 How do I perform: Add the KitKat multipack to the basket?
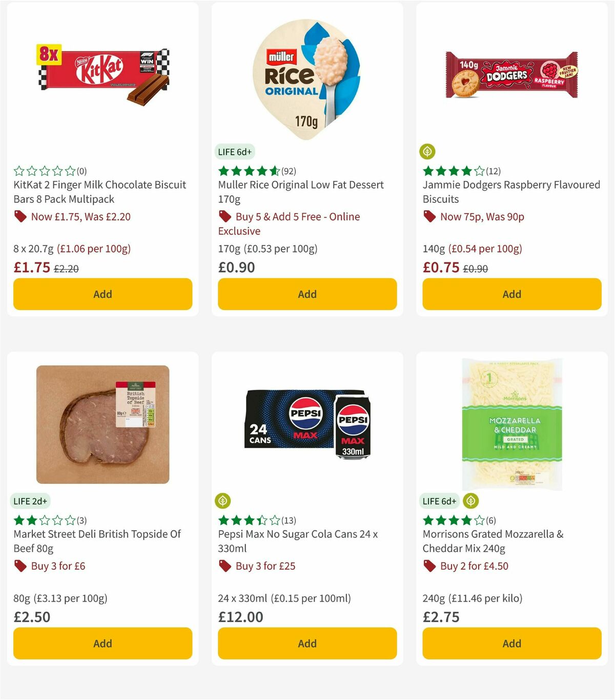coord(102,294)
